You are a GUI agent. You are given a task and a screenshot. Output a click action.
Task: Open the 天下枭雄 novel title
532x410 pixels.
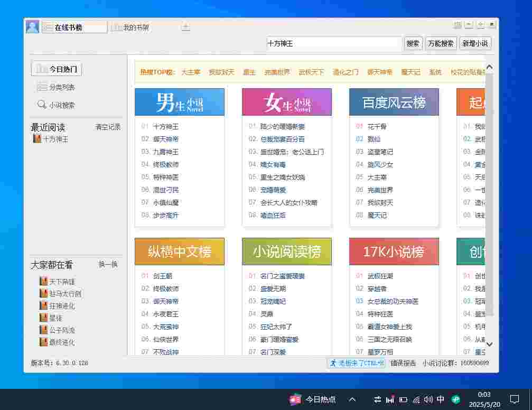(62, 282)
